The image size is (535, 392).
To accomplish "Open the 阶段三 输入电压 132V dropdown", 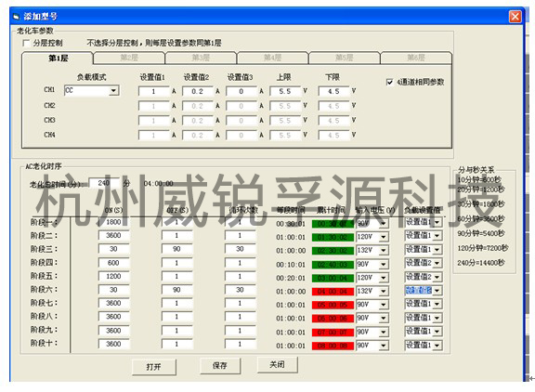I will (384, 251).
